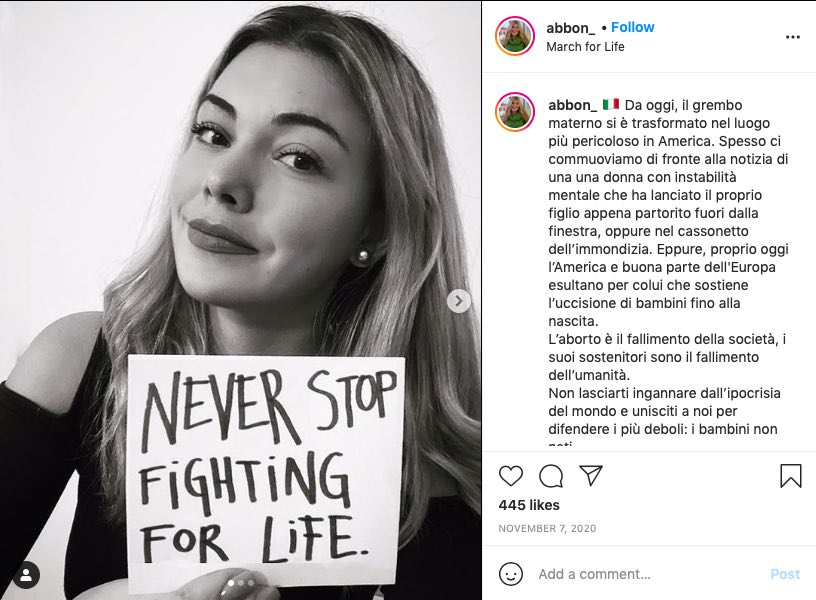The height and width of the screenshot is (600, 816).
Task: Save post with bookmark icon
Action: 790,476
